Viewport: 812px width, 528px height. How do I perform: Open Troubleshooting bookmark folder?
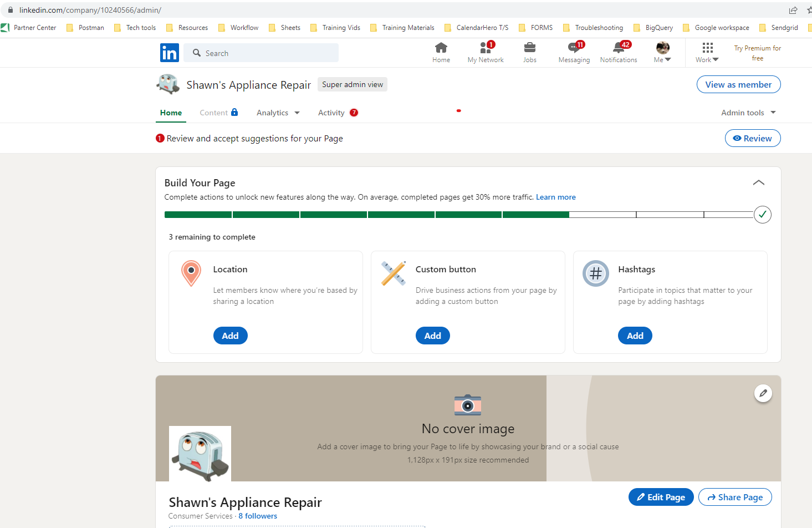click(593, 28)
